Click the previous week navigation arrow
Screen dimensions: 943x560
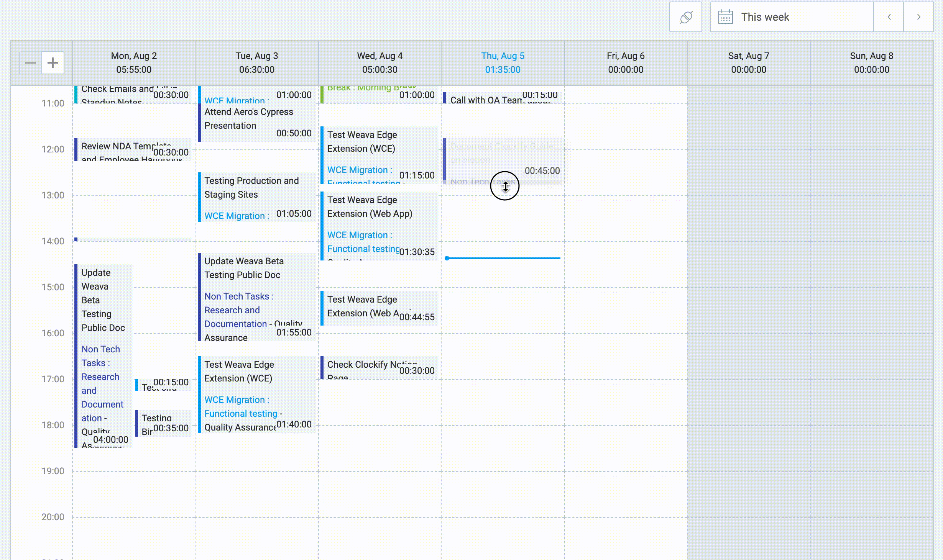tap(888, 17)
